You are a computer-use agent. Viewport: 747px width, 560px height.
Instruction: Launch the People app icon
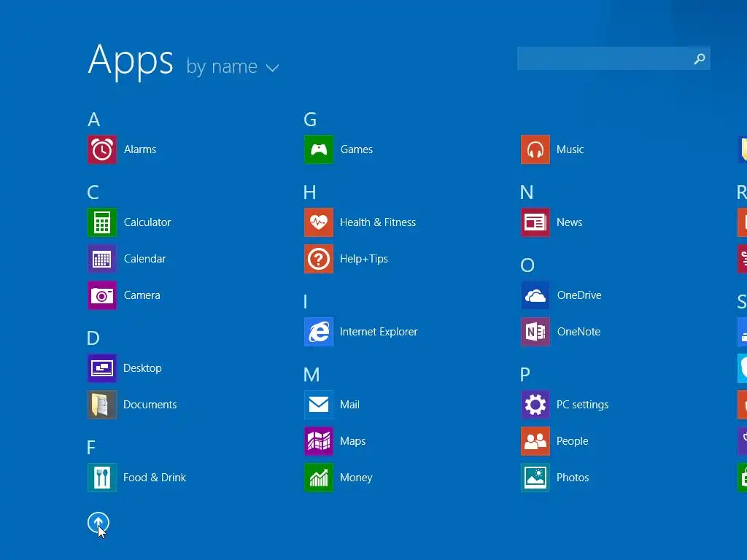tap(535, 441)
